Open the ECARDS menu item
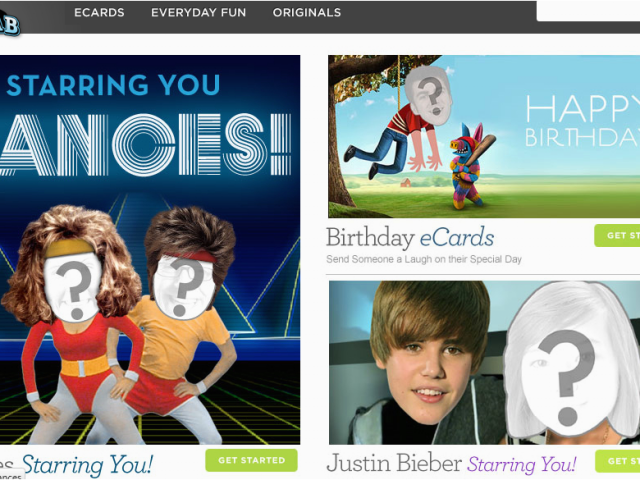This screenshot has height=480, width=640. click(99, 13)
